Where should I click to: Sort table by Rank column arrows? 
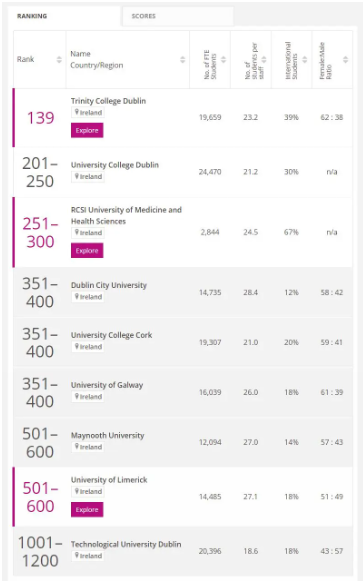pos(59,59)
